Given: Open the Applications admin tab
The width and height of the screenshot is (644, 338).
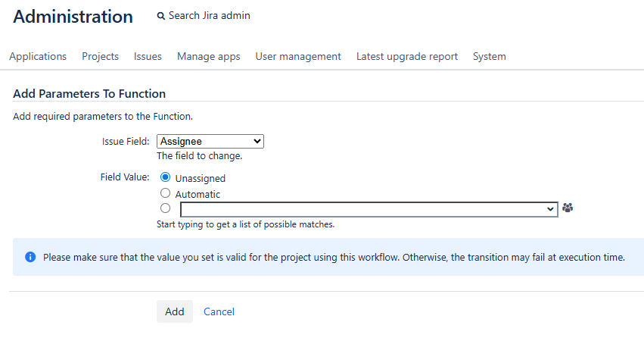Looking at the screenshot, I should point(38,56).
